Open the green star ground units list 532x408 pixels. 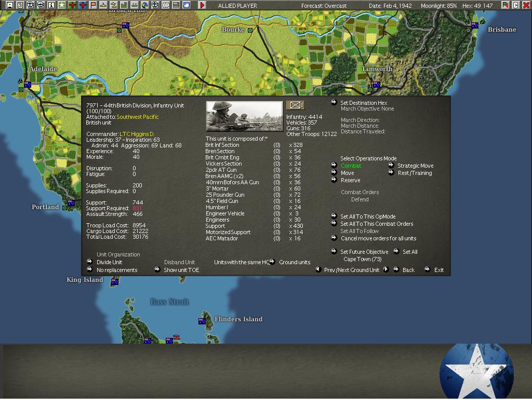coord(62,5)
